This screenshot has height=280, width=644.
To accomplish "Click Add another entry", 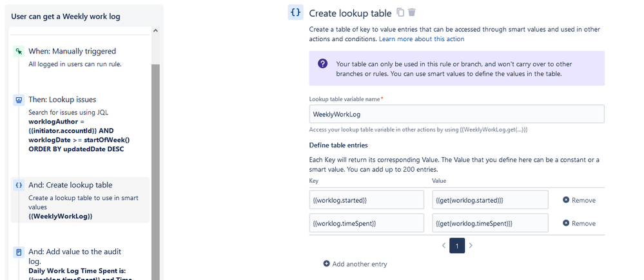I will (x=355, y=264).
